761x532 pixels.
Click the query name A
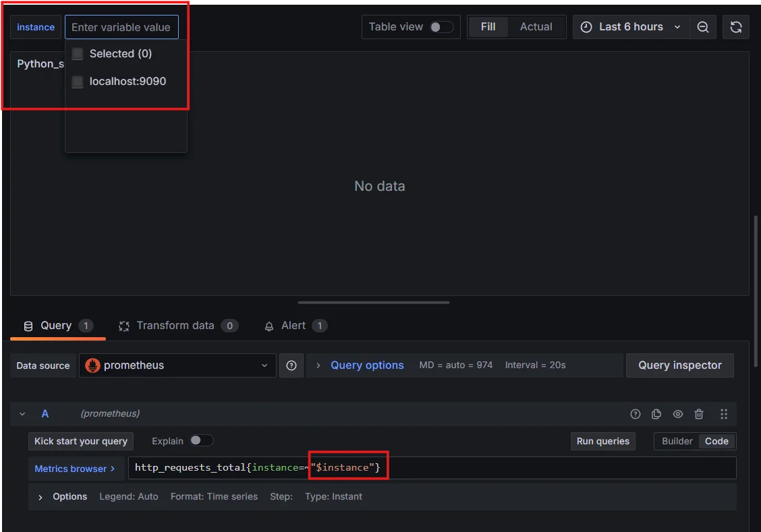(x=45, y=414)
